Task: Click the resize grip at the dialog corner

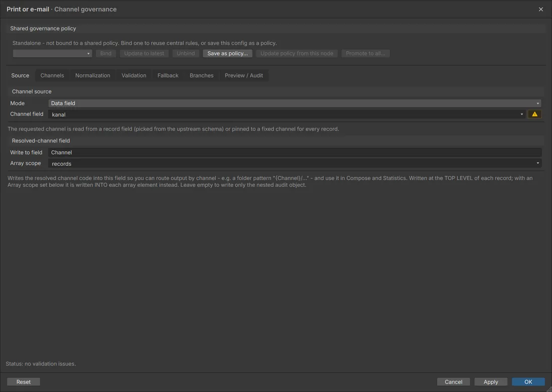Action: pyautogui.click(x=549, y=389)
